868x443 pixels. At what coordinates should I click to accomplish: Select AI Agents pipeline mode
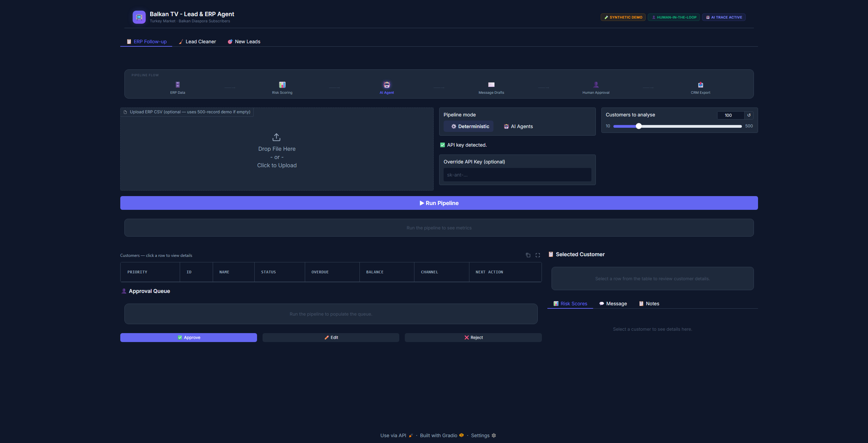click(x=518, y=126)
